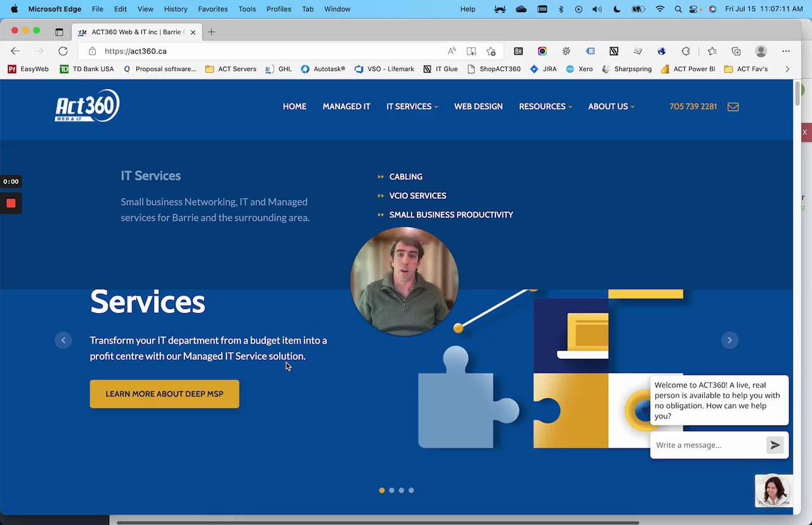
Task: Open the Edge profile avatar
Action: click(761, 51)
